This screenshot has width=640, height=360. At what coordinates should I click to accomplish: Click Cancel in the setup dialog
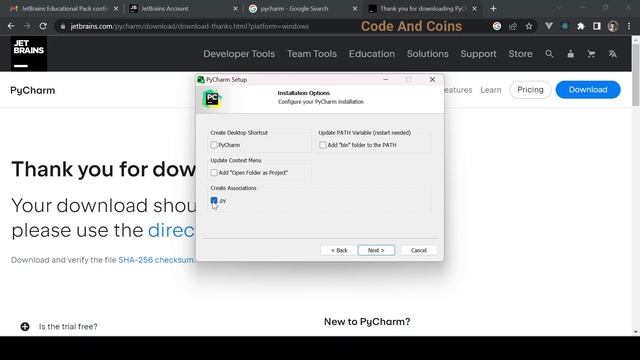(419, 250)
